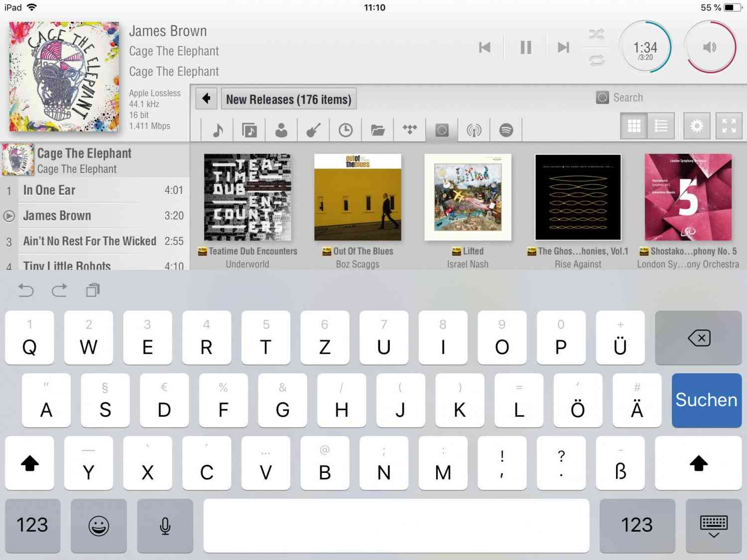The width and height of the screenshot is (747, 560).
Task: Tap the Wi-Fi icon in status bar
Action: [32, 7]
